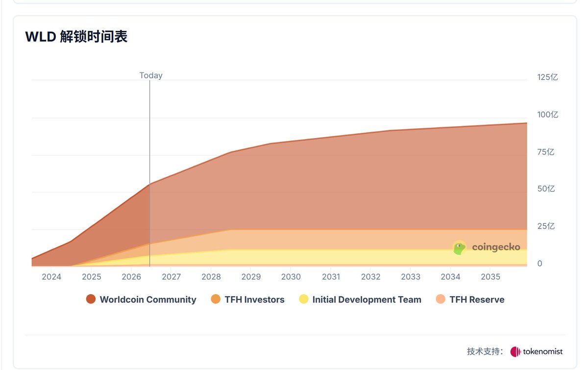Open the tokenomist link text
Image resolution: width=588 pixels, height=370 pixels.
[x=542, y=351]
